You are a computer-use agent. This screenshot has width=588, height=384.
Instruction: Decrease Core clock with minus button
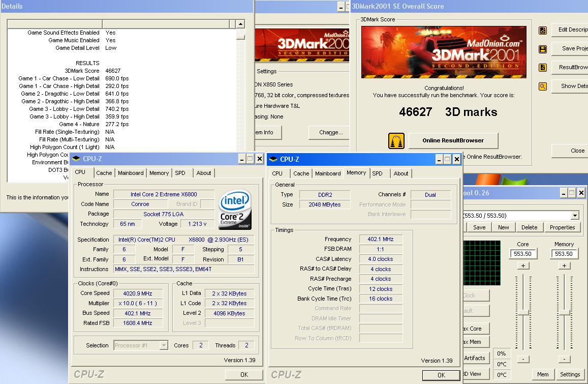(523, 359)
